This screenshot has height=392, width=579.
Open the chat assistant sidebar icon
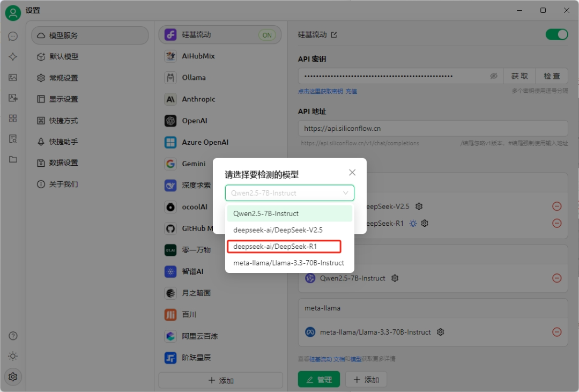(x=13, y=36)
